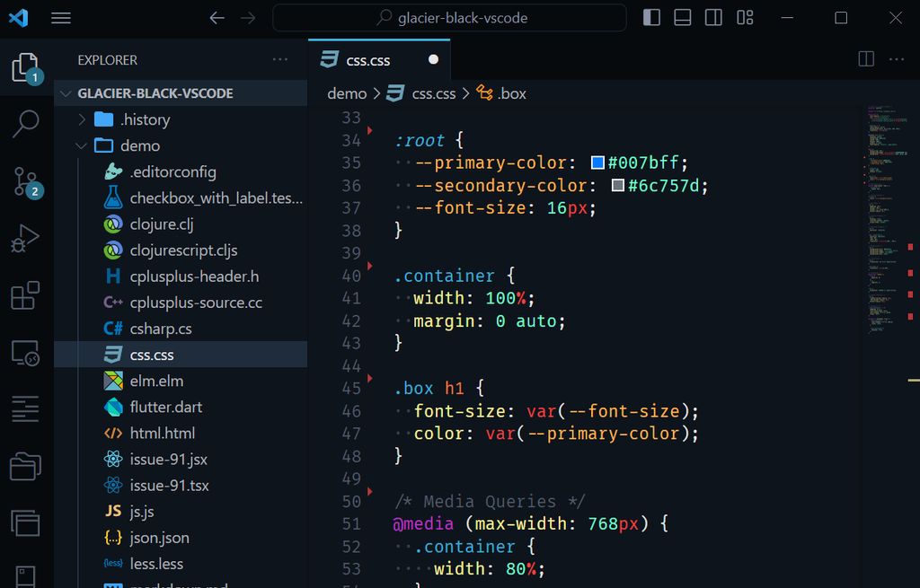Toggle the primary side bar visibility

point(652,18)
